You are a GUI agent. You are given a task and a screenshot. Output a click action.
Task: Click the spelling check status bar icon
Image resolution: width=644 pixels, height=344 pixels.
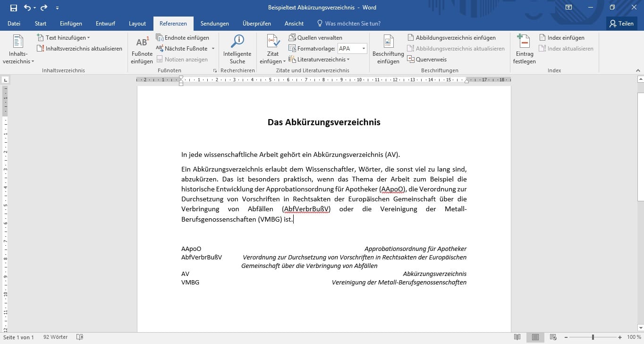80,337
